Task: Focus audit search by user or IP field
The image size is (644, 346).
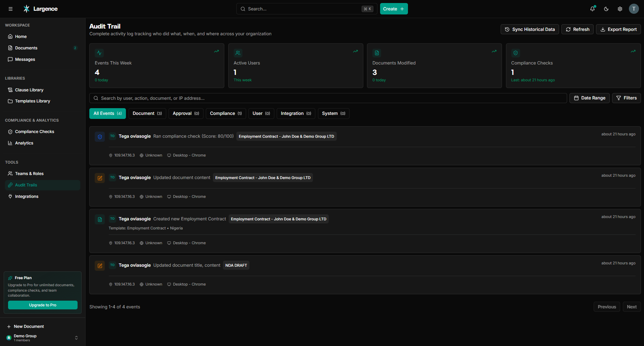Action: pos(328,98)
